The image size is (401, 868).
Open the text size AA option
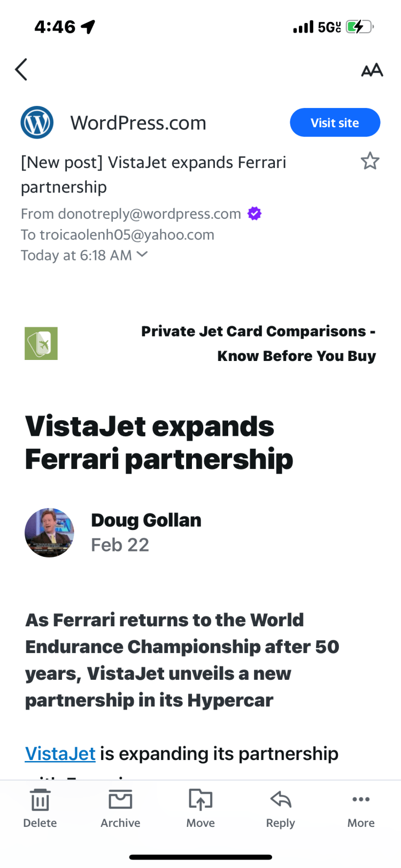click(372, 70)
